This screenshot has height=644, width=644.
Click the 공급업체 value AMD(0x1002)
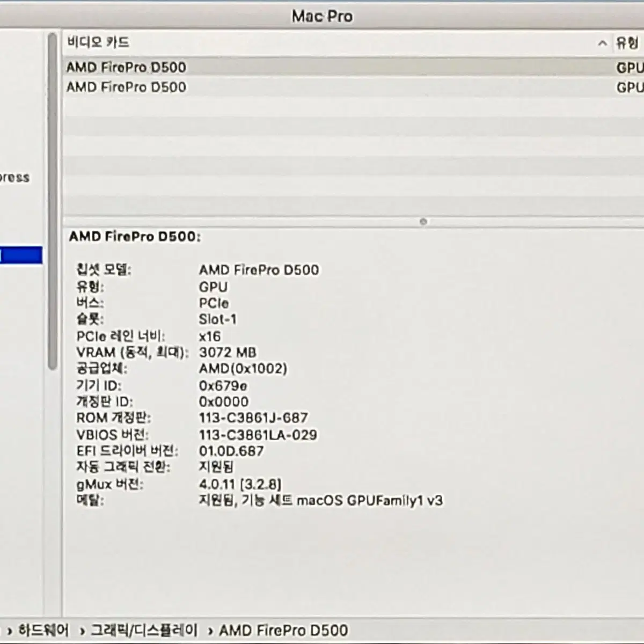[243, 369]
